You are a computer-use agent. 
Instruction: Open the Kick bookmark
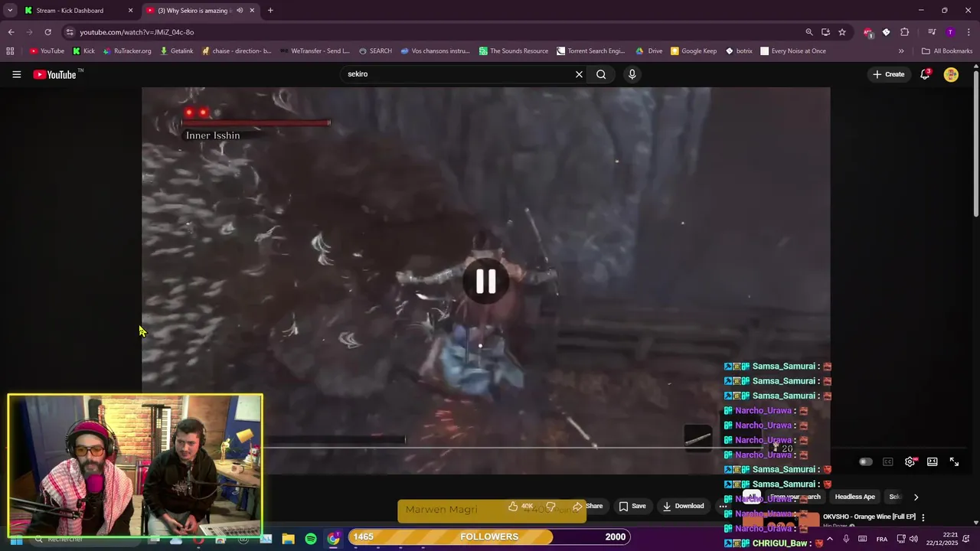pos(83,51)
